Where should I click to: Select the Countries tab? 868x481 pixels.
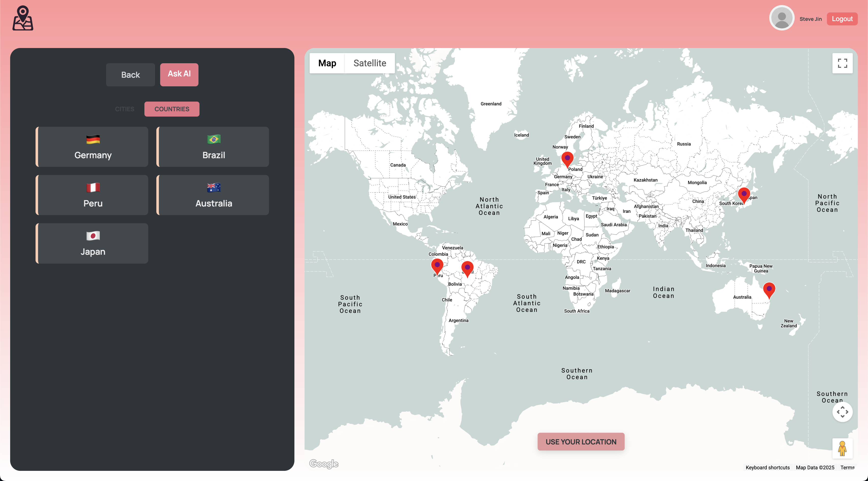click(172, 109)
